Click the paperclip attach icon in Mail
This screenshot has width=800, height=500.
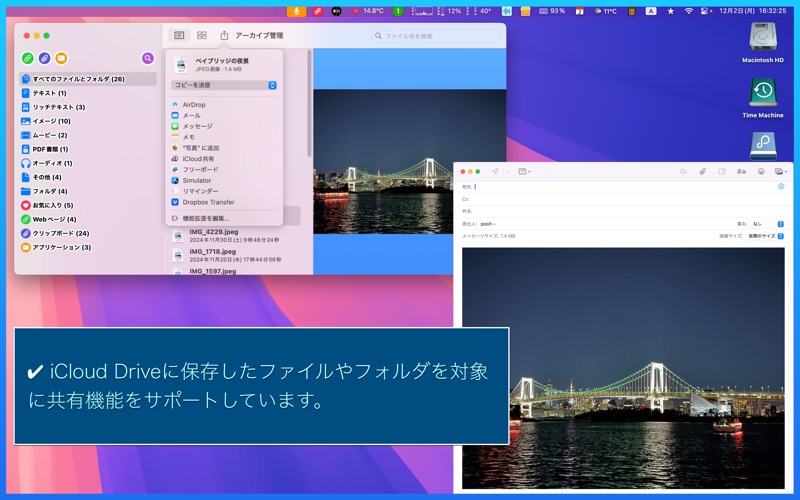click(703, 171)
